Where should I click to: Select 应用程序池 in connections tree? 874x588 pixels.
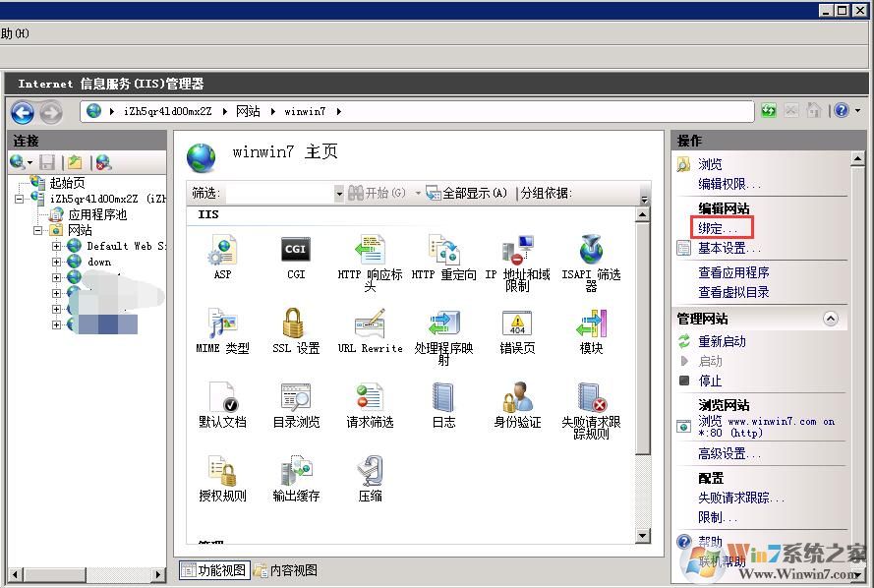point(97,214)
